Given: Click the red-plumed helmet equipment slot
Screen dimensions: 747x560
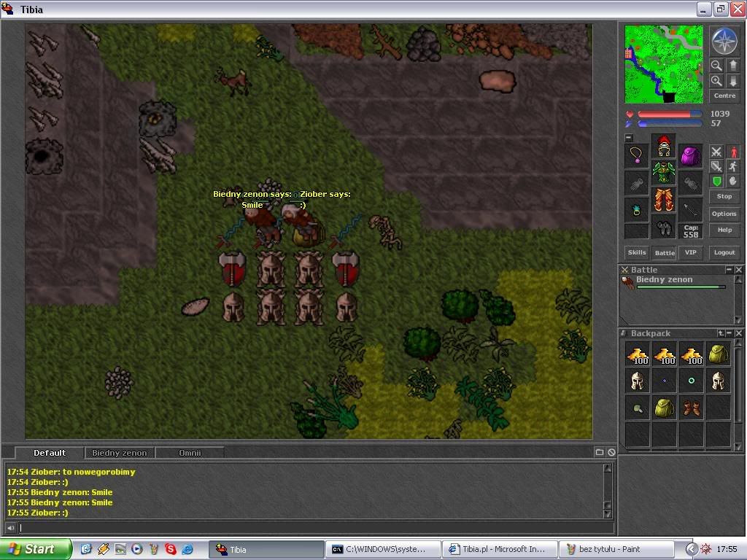Looking at the screenshot, I should (x=664, y=146).
